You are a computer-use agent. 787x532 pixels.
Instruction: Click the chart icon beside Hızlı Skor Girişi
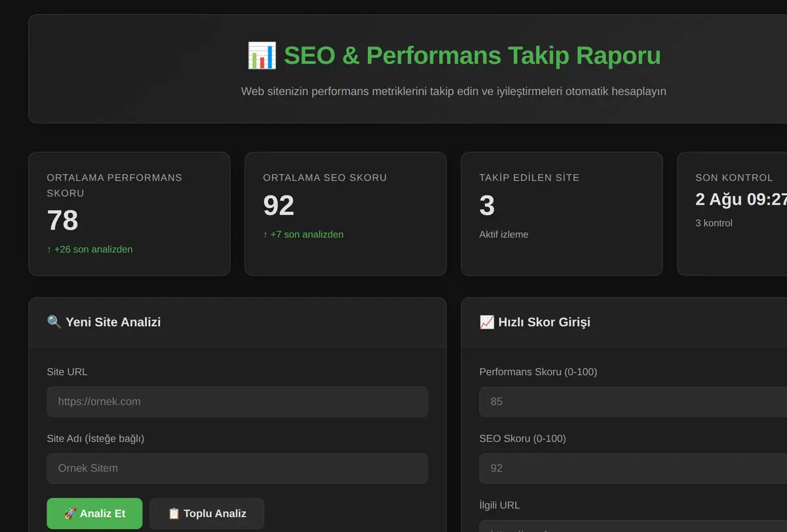click(487, 322)
